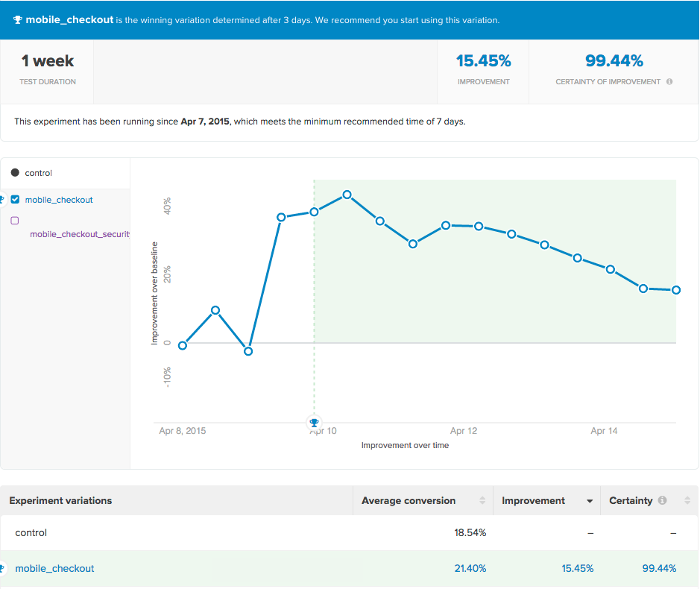Screen dimensions: 700x589
Task: Sort table by Average conversion arrows
Action: (482, 500)
